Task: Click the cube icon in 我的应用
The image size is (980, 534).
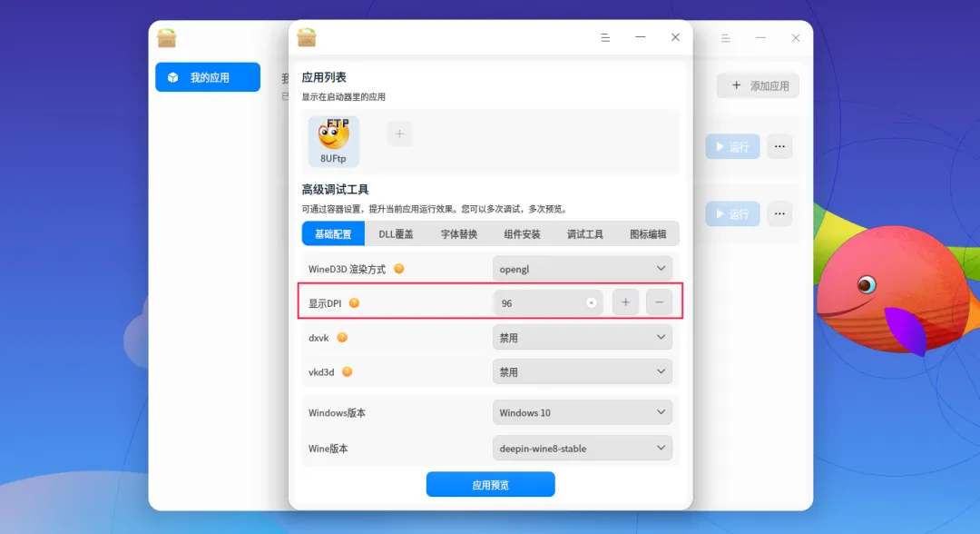Action: pyautogui.click(x=173, y=77)
